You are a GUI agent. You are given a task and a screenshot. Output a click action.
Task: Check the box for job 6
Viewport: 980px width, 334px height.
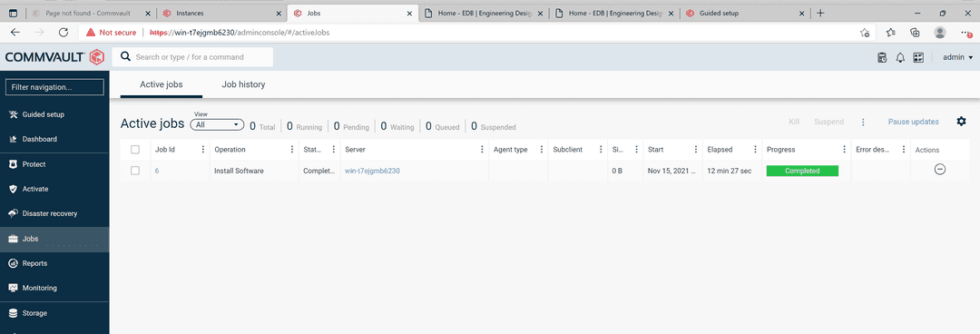pos(135,170)
